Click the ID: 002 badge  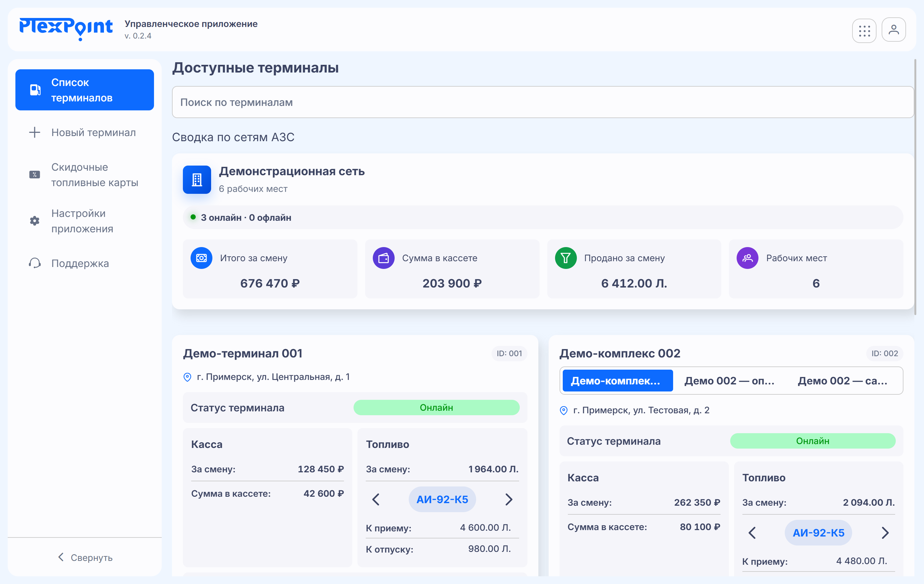(885, 353)
